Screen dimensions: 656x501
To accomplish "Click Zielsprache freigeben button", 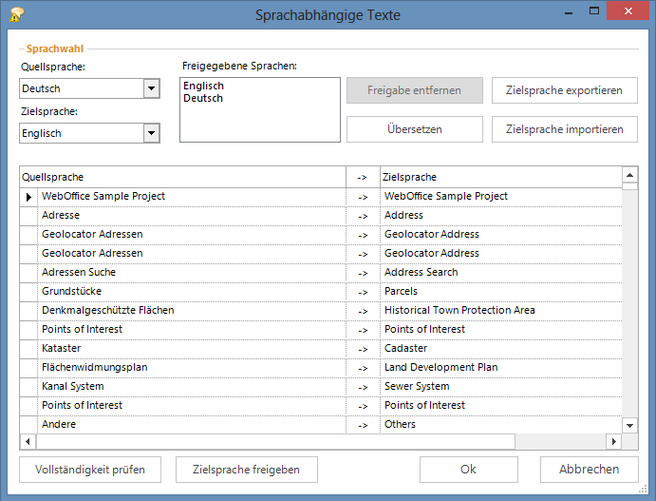I will click(246, 469).
